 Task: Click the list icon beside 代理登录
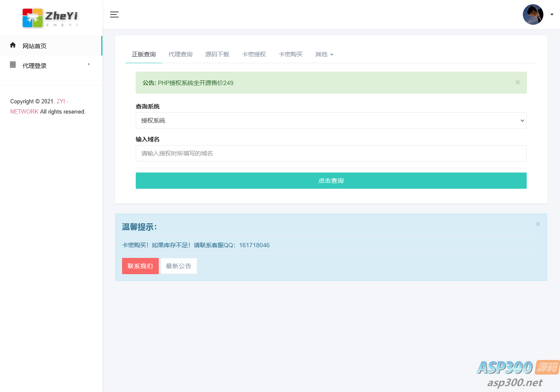13,65
